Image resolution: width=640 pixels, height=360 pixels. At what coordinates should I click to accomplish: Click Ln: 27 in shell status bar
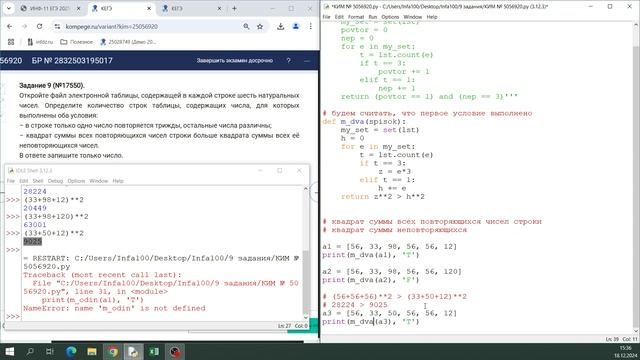tap(284, 326)
